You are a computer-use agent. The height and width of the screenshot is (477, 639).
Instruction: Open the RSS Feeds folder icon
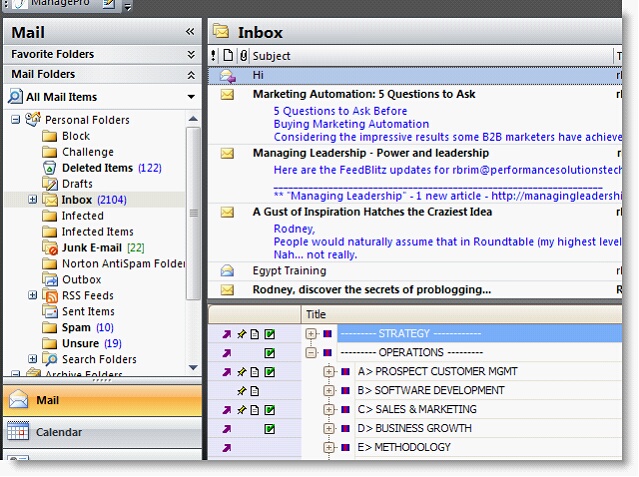tap(50, 296)
